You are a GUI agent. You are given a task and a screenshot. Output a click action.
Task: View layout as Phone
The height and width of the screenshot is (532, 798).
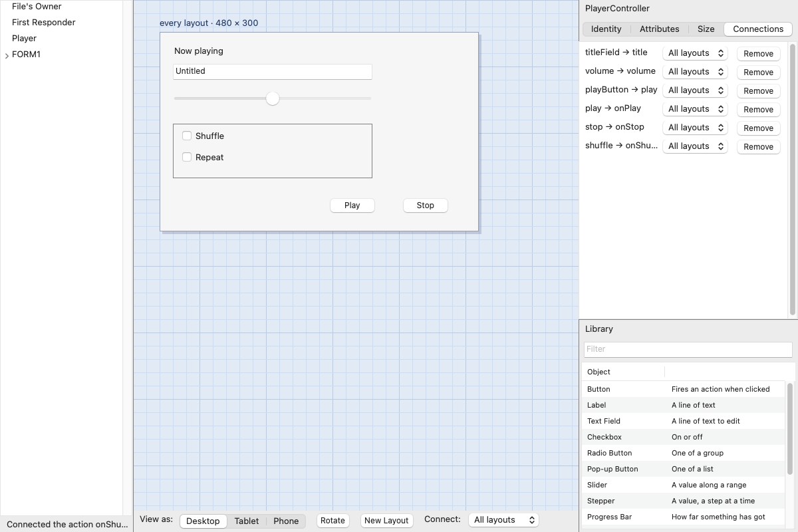click(286, 521)
